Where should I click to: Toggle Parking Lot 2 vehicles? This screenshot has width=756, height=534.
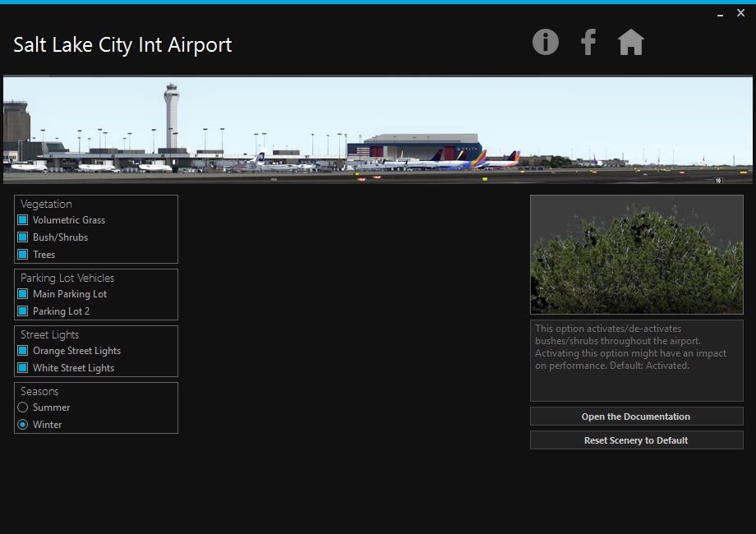pos(23,311)
